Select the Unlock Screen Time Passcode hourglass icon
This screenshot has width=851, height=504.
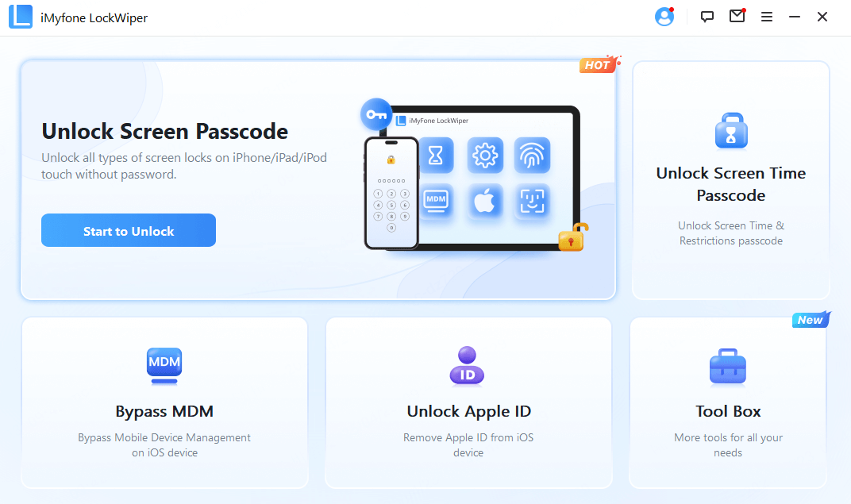(x=731, y=131)
